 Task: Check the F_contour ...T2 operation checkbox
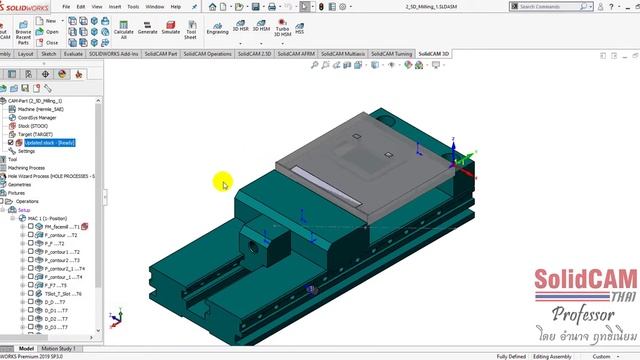coord(30,235)
